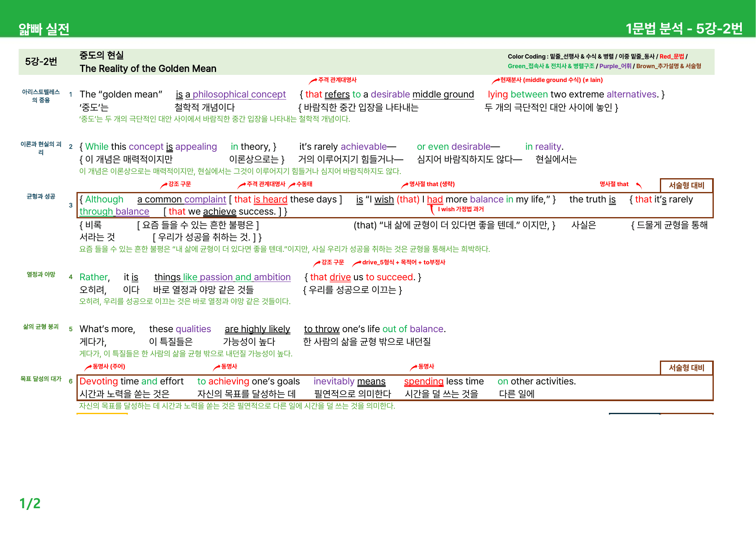Click the phrase 'it's rarely achievable—'
The height and width of the screenshot is (535, 756).
(348, 147)
